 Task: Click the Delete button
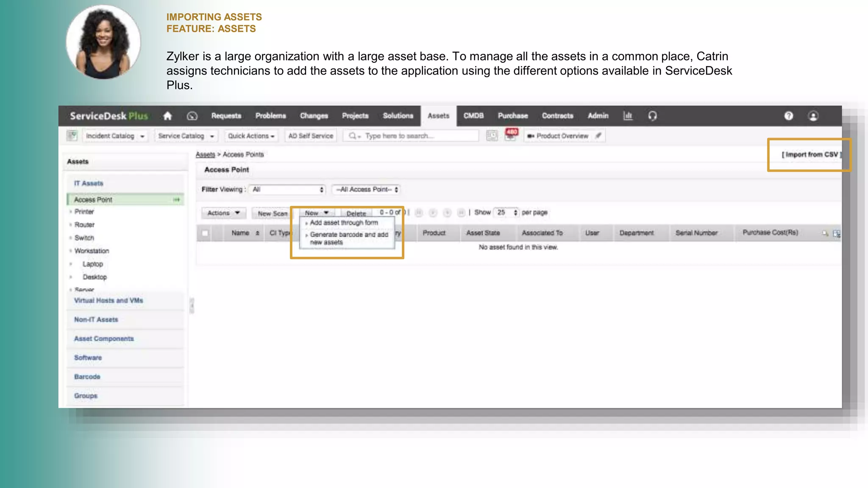356,213
